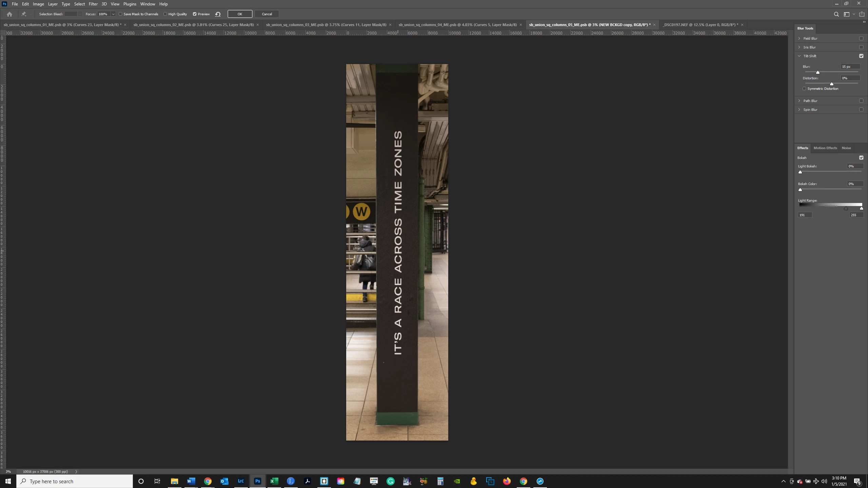Collapse panels with double-arrow icon
868x488 pixels.
point(864,22)
